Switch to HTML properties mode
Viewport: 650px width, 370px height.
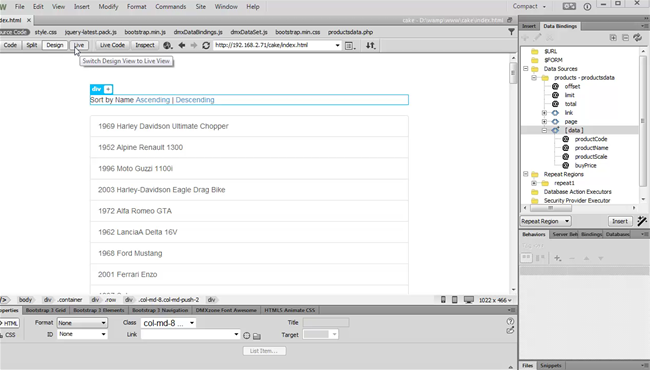pyautogui.click(x=10, y=323)
